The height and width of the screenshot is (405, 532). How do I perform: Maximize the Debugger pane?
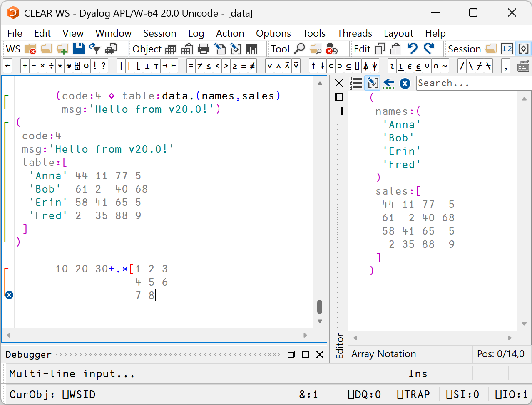click(306, 354)
